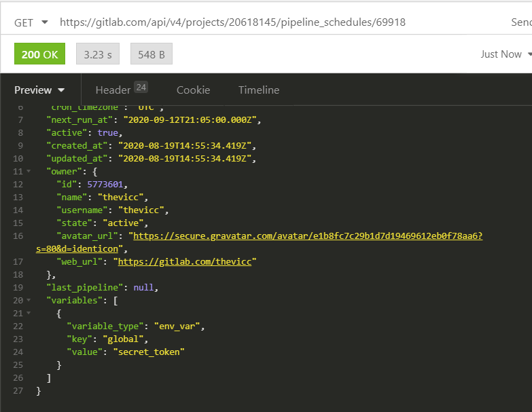The height and width of the screenshot is (412, 532).
Task: Collapse the owner object fold arrow
Action: [29, 171]
